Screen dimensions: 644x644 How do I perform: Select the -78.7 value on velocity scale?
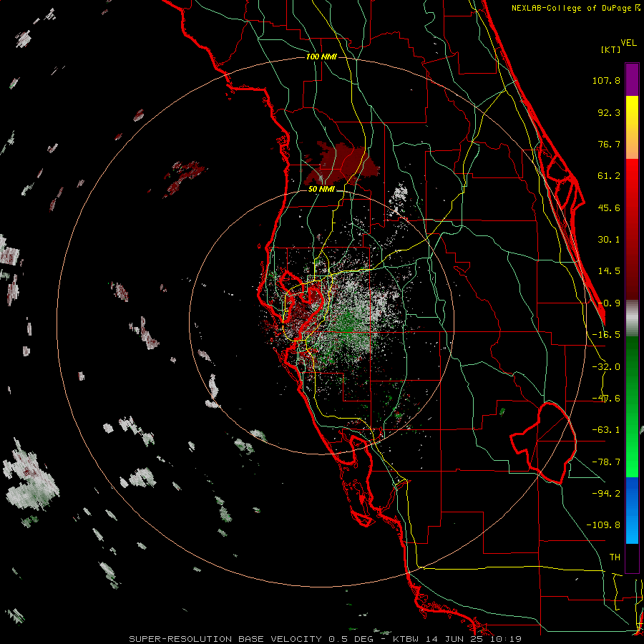coord(606,462)
